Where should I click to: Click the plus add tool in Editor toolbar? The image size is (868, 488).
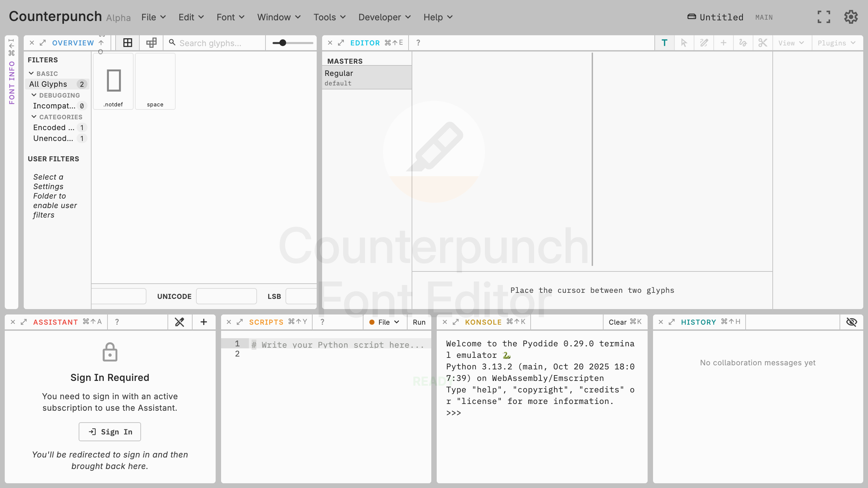723,43
